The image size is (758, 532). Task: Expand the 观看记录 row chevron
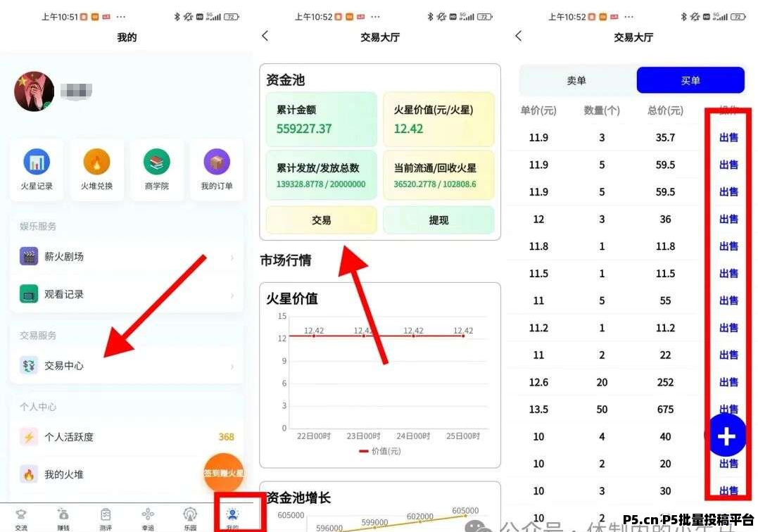pos(232,295)
